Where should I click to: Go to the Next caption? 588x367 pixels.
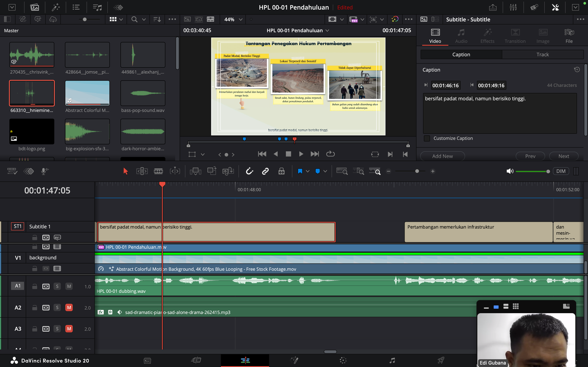point(563,156)
